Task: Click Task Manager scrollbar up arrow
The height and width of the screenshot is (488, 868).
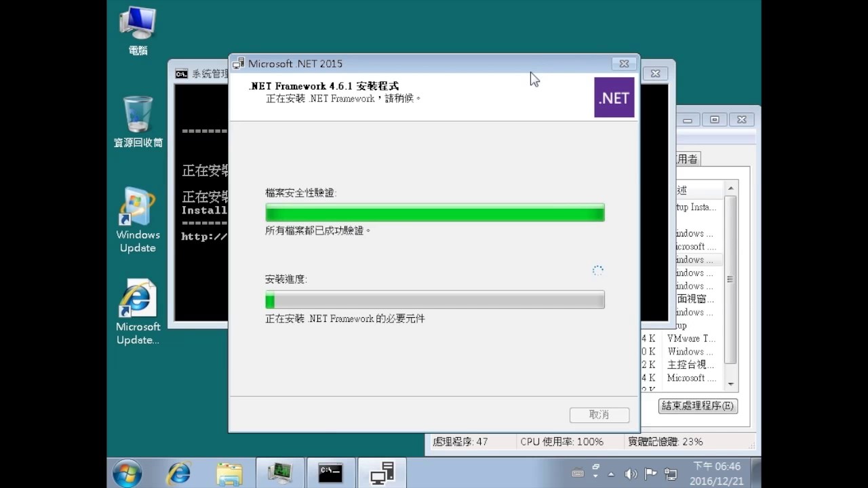Action: 730,188
